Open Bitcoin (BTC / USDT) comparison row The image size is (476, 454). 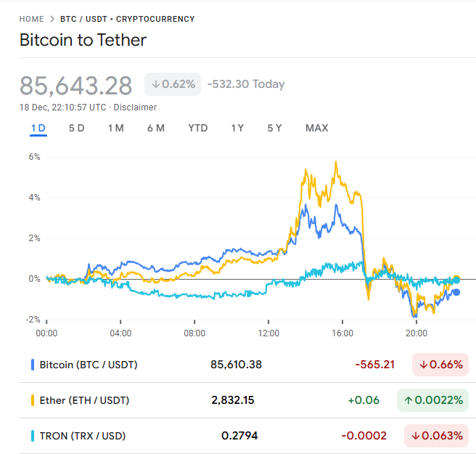point(89,365)
